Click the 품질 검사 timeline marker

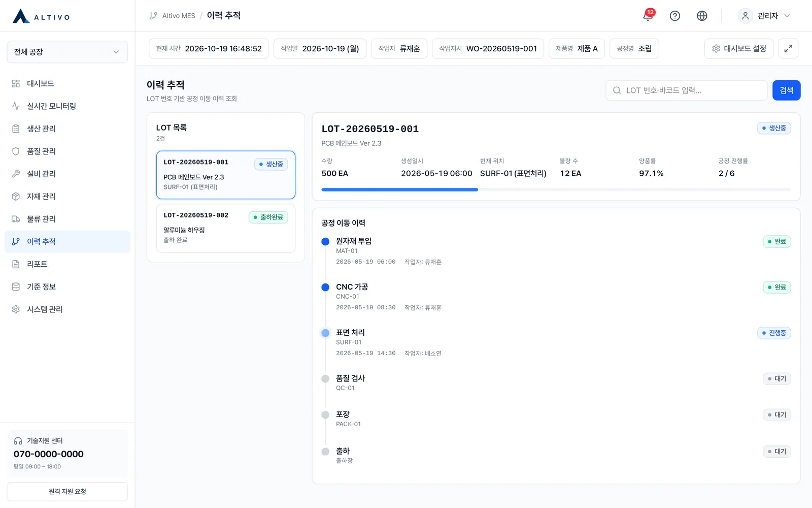click(325, 379)
